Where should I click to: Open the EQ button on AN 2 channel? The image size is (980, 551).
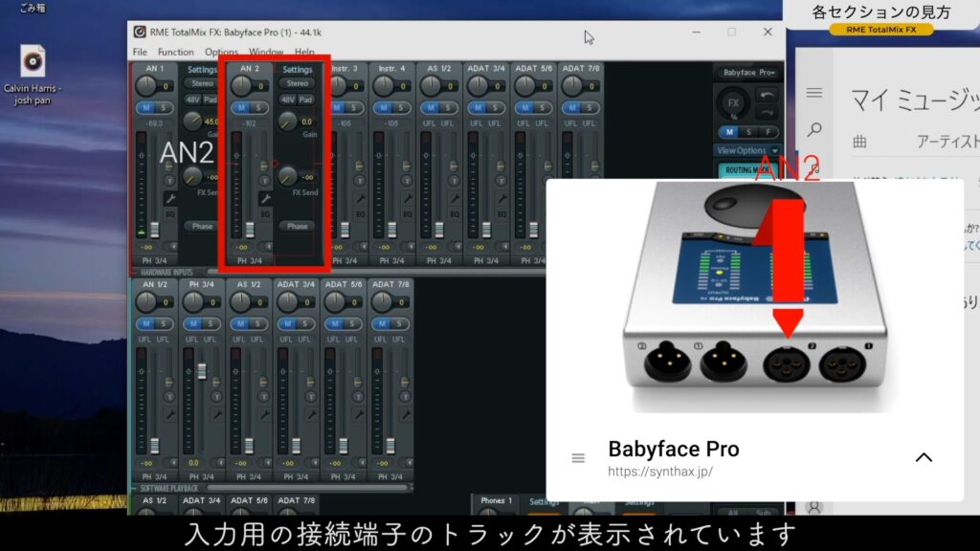pyautogui.click(x=265, y=214)
